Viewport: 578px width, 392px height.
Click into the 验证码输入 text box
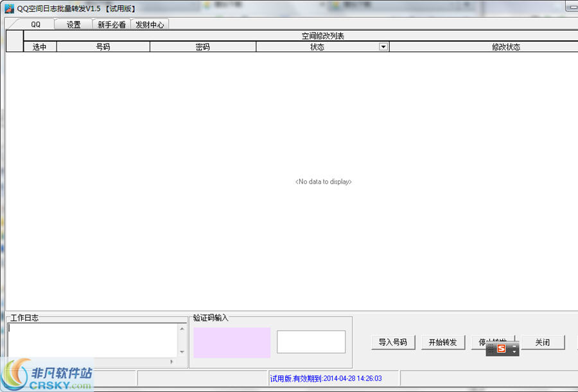pos(311,342)
